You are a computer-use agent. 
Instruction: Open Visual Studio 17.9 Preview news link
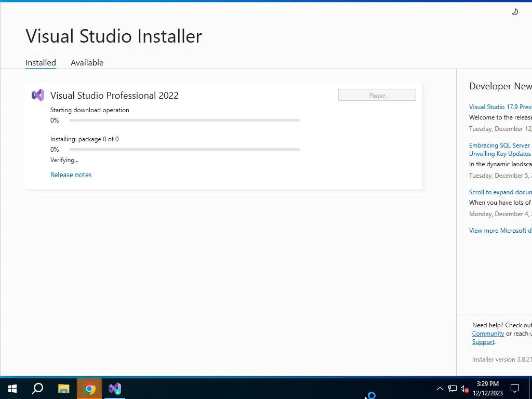click(x=500, y=107)
